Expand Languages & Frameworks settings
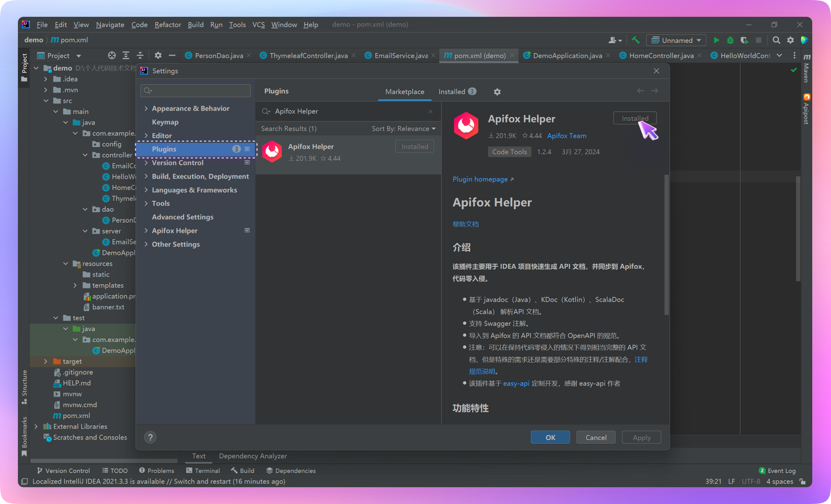The width and height of the screenshot is (831, 504). coord(146,190)
